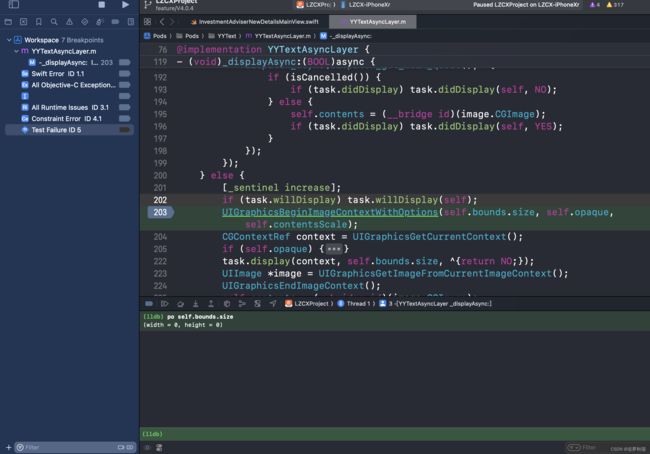Open the yellow warnings count indicator
The image size is (650, 454).
tap(615, 5)
